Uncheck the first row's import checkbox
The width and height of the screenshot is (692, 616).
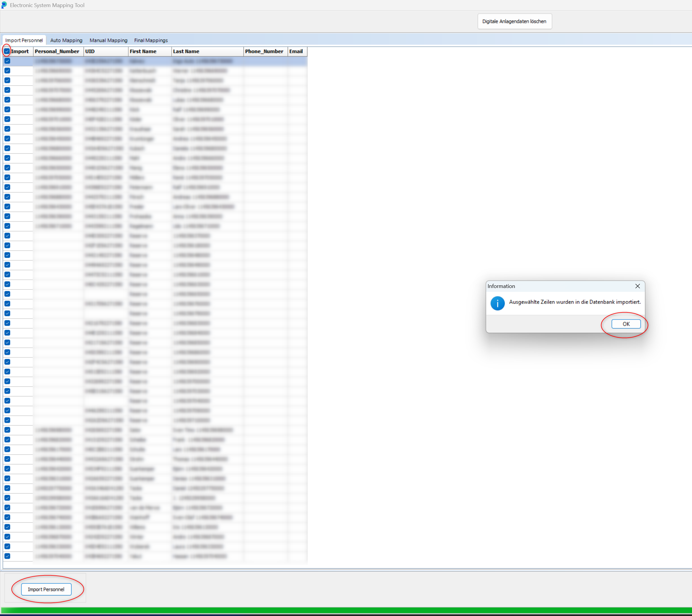pyautogui.click(x=7, y=61)
